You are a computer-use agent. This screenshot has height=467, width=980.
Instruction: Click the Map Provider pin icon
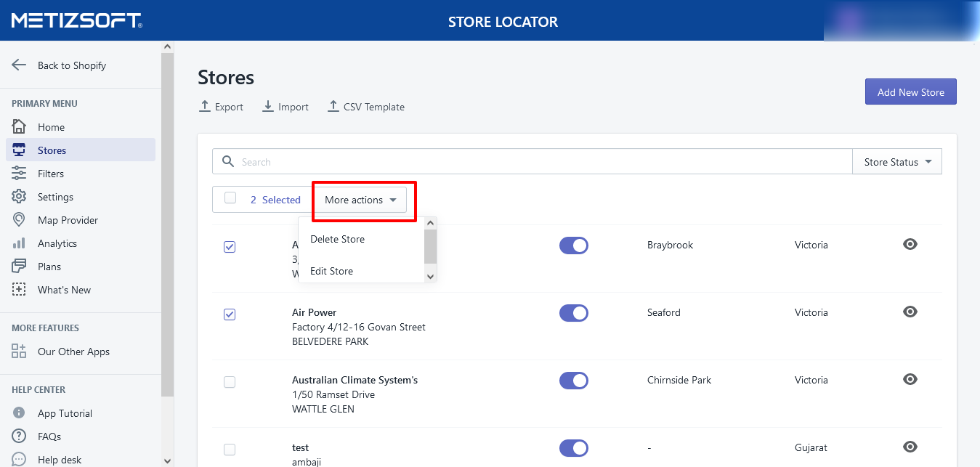tap(19, 220)
